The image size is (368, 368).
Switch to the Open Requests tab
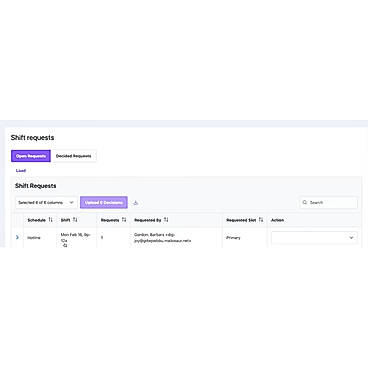coord(31,156)
